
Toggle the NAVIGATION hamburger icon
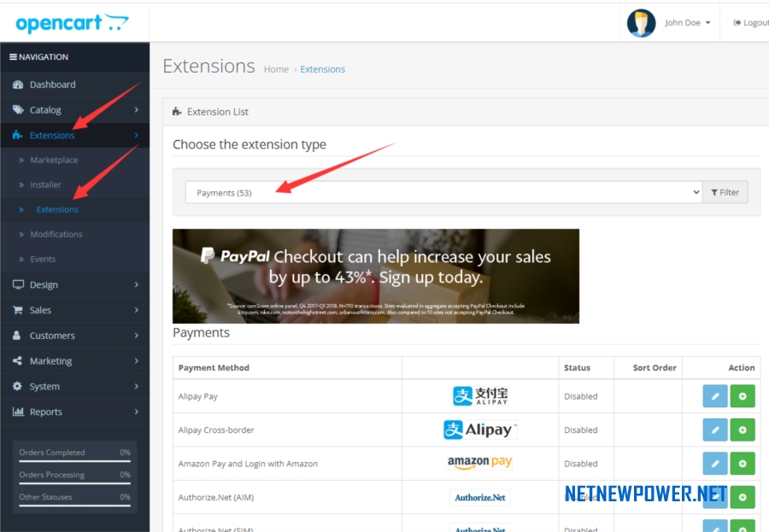(x=13, y=57)
